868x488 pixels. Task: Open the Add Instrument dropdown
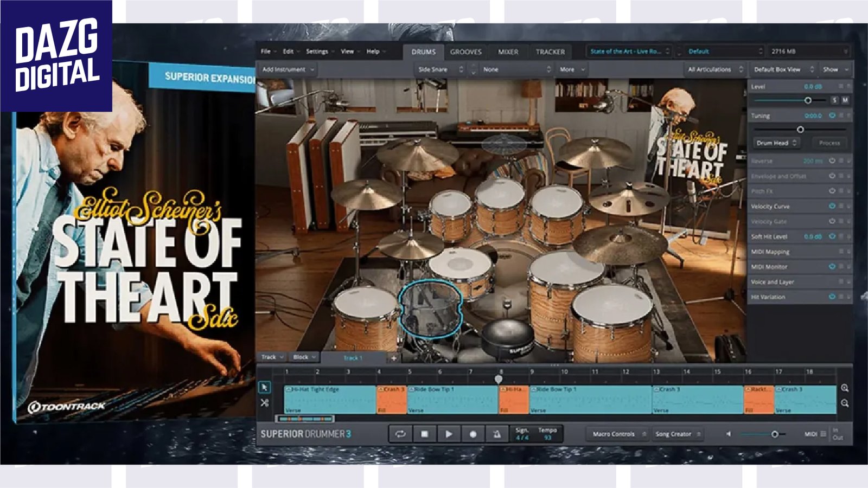[288, 69]
